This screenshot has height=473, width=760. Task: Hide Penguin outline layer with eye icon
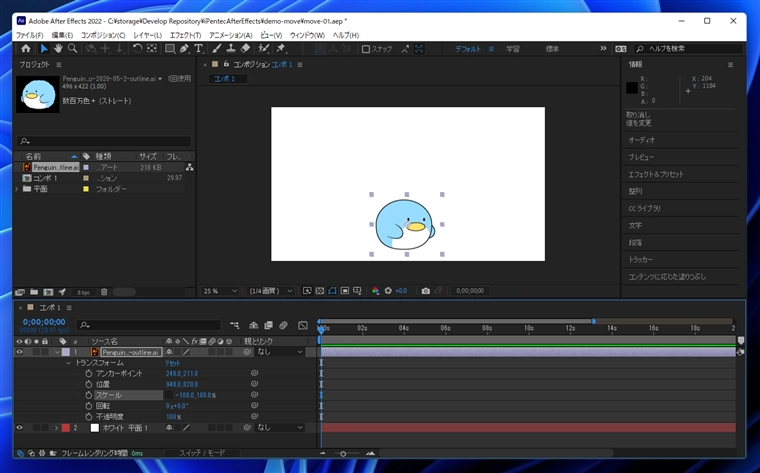[19, 352]
